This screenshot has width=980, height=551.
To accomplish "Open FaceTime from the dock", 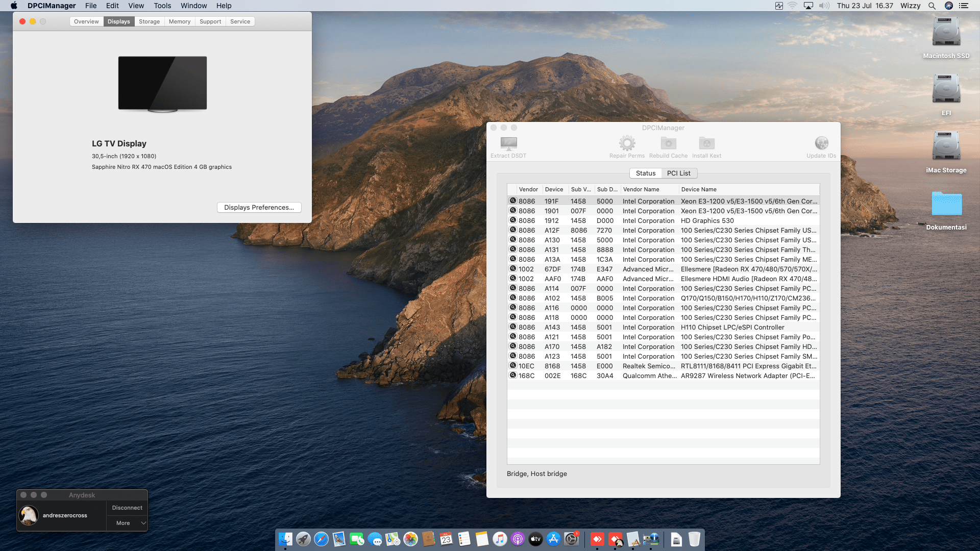I will [357, 539].
